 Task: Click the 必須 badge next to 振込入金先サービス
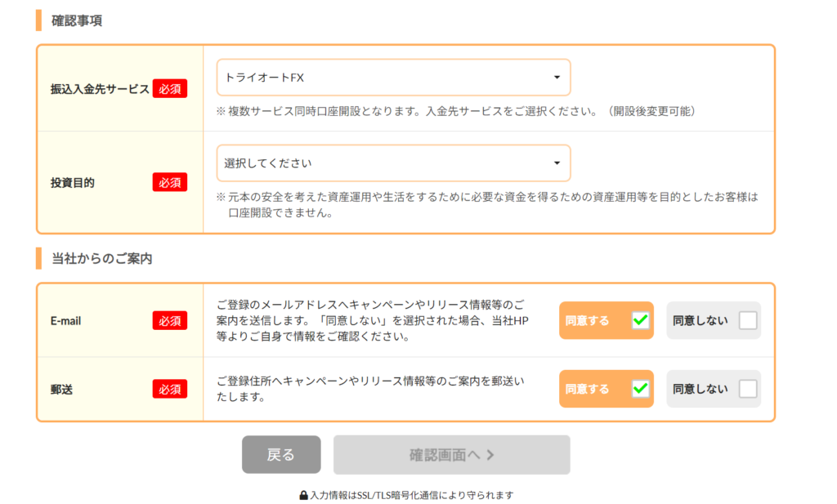pos(170,88)
